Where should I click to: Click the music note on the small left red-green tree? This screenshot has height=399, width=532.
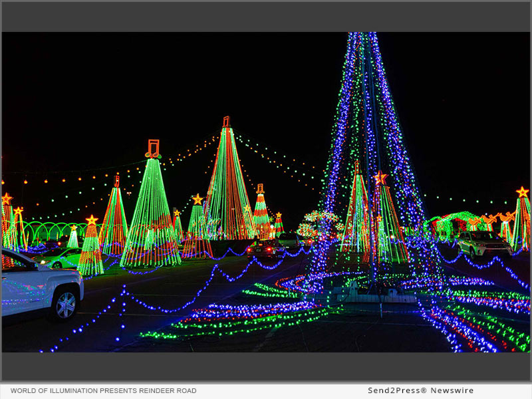pyautogui.click(x=117, y=180)
